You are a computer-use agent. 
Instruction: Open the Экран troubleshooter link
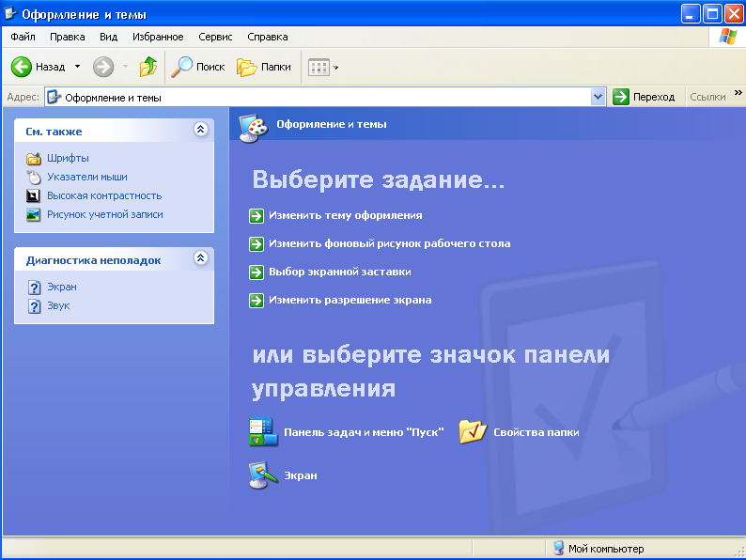coord(62,287)
